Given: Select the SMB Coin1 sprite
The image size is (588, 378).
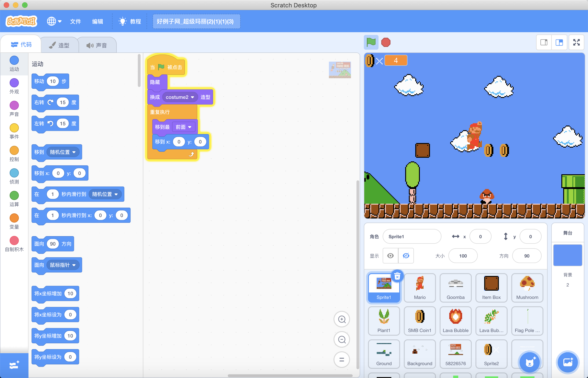Looking at the screenshot, I should [x=420, y=321].
